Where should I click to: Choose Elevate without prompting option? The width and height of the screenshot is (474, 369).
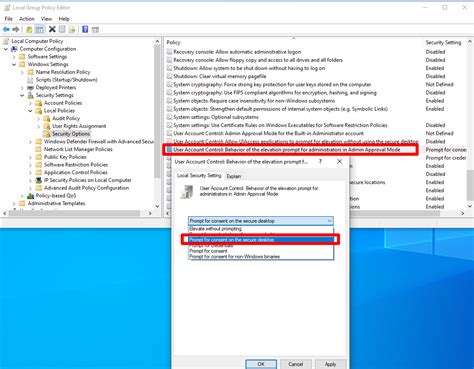(261, 229)
